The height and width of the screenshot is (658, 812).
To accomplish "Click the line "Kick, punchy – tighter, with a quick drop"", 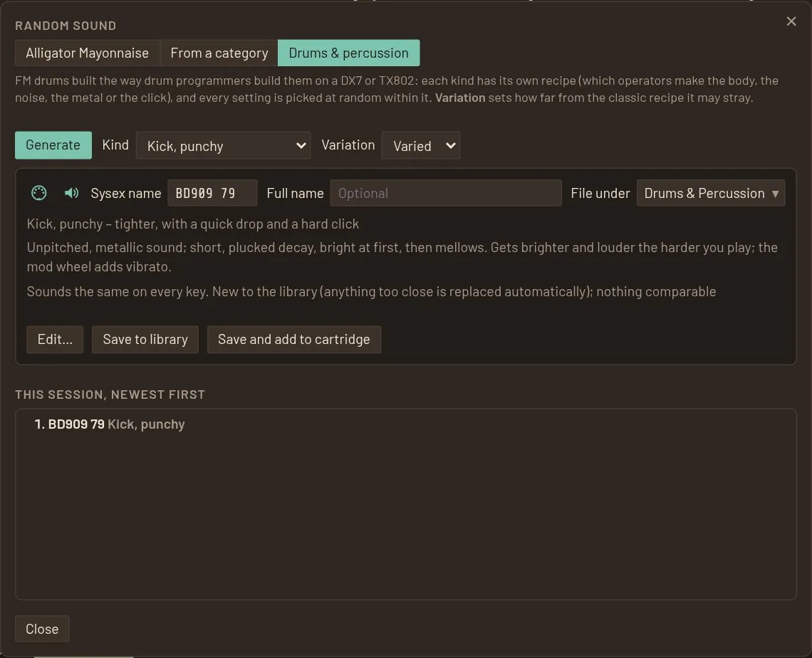I will [192, 224].
